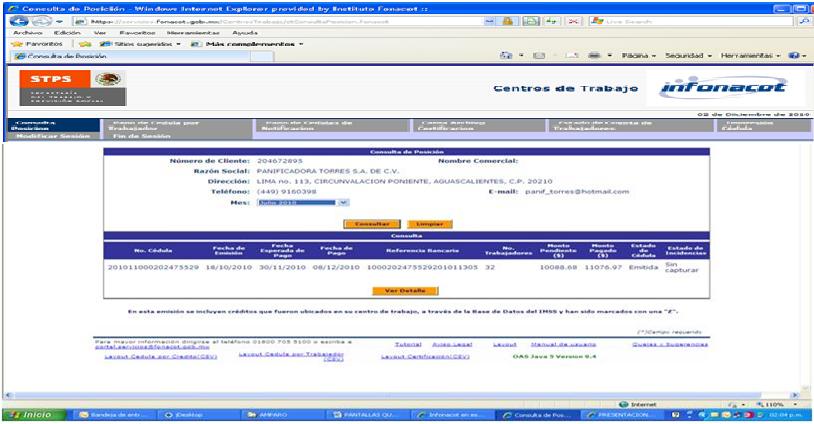Viewport: 814px width, 424px height.
Task: Click the Windows Inicio start button
Action: click(x=29, y=415)
